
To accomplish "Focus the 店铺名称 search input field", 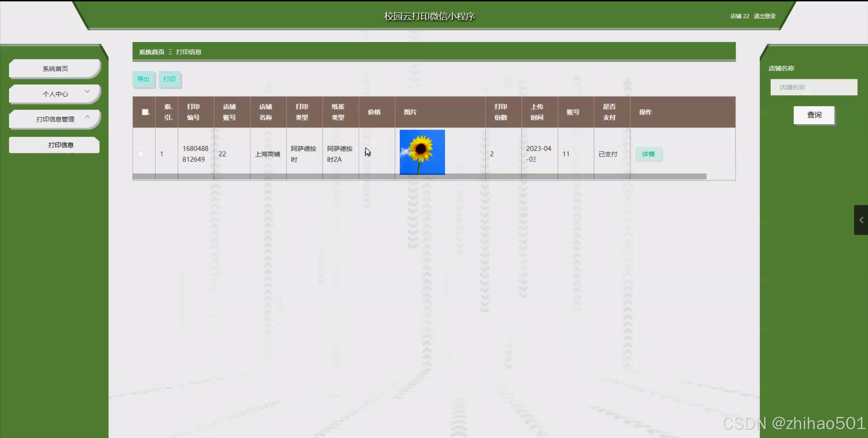I will pyautogui.click(x=813, y=87).
